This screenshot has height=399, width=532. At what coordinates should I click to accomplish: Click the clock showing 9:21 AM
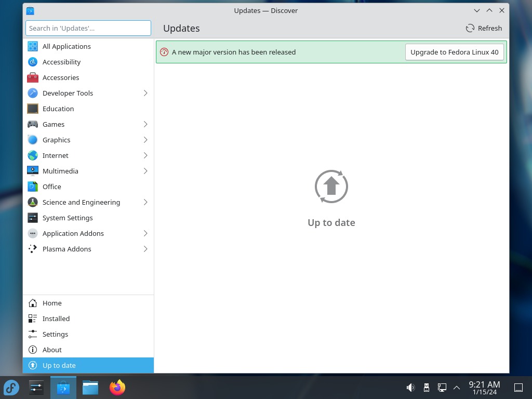click(484, 384)
